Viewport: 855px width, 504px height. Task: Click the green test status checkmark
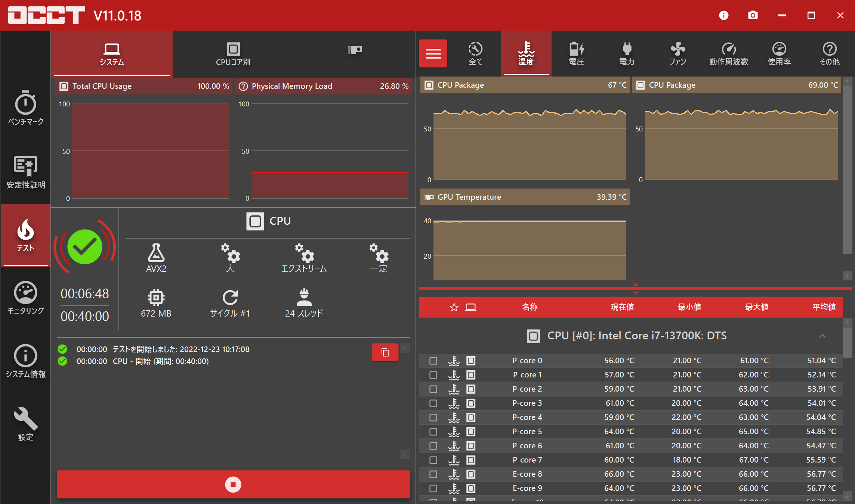tap(85, 247)
